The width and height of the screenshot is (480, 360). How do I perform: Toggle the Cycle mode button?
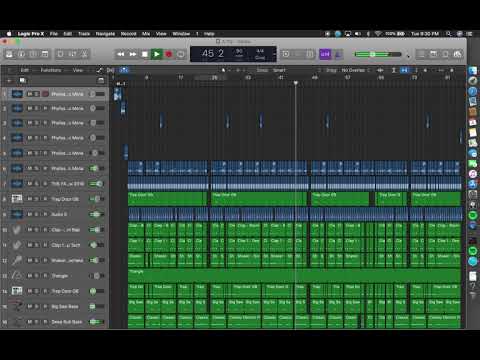click(x=181, y=54)
